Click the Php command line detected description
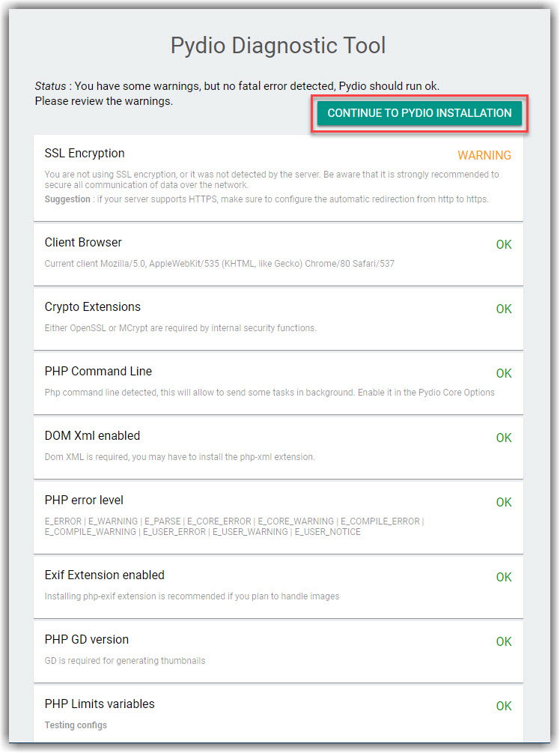560x753 pixels. pyautogui.click(x=270, y=393)
